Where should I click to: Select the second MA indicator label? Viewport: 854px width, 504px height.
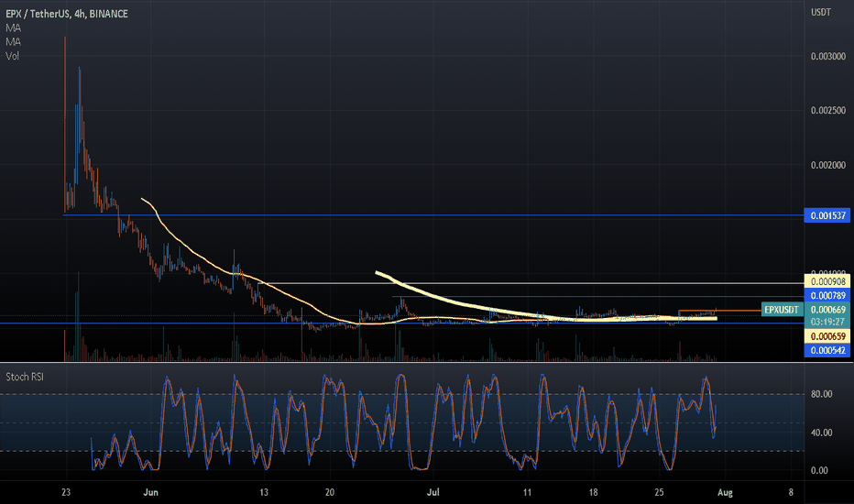tap(13, 42)
